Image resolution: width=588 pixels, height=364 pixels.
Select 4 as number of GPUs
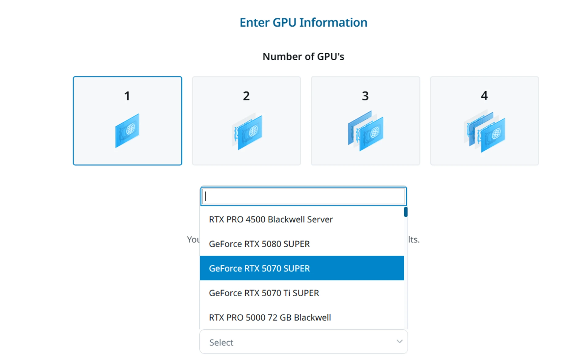[x=484, y=121]
